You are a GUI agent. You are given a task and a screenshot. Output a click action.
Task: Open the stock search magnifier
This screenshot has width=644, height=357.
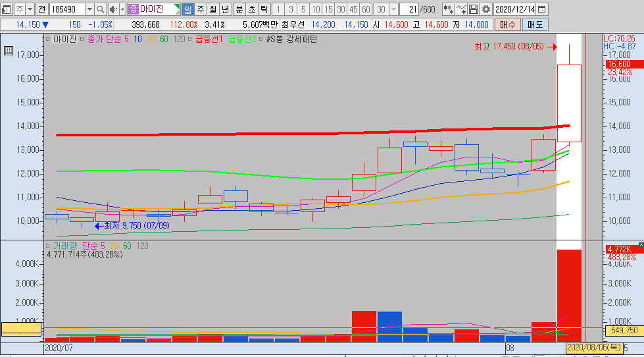[x=100, y=9]
